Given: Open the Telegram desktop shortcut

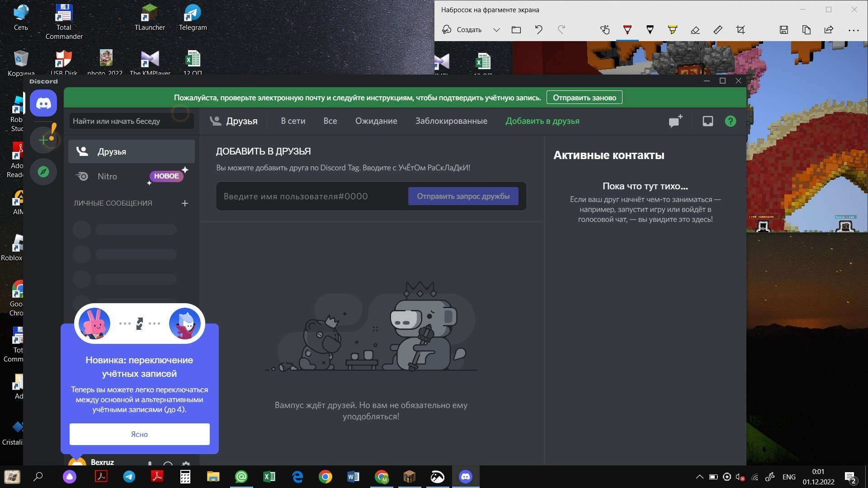Looking at the screenshot, I should click(x=193, y=18).
